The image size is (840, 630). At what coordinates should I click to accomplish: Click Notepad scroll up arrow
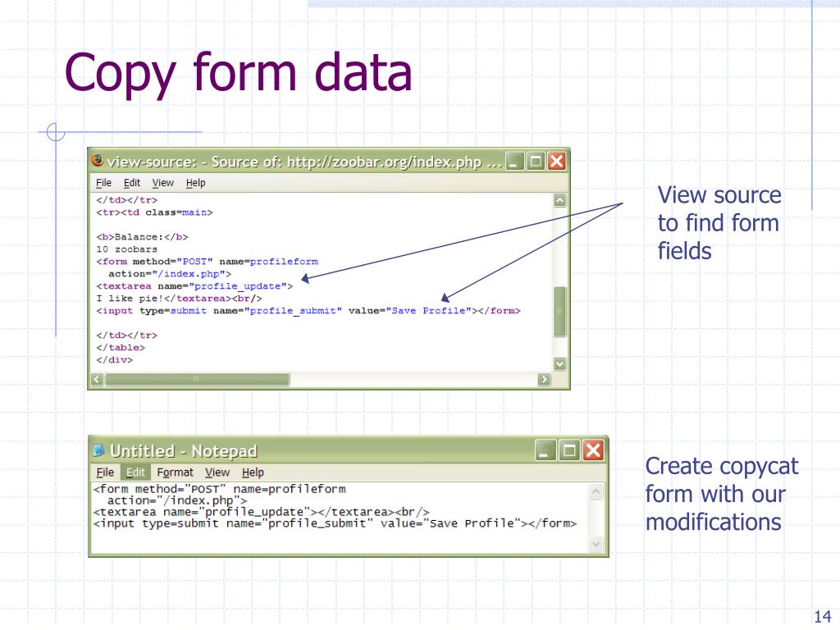tap(596, 492)
